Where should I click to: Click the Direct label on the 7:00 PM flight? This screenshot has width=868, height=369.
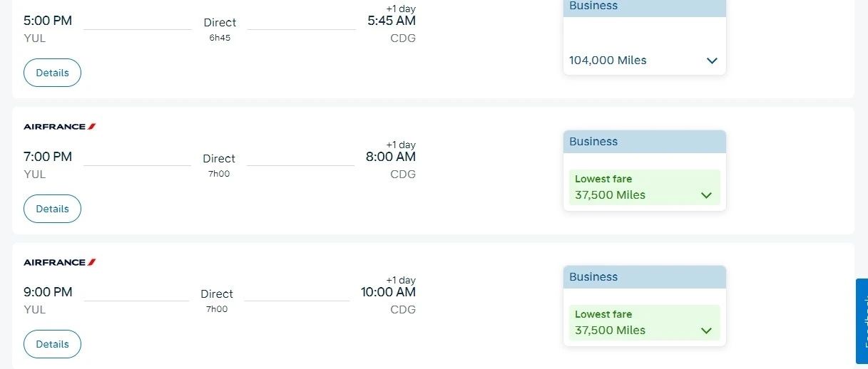tap(219, 159)
